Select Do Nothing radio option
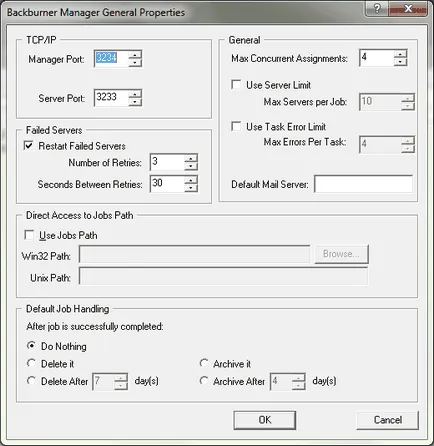This screenshot has width=434, height=446. pos(31,346)
